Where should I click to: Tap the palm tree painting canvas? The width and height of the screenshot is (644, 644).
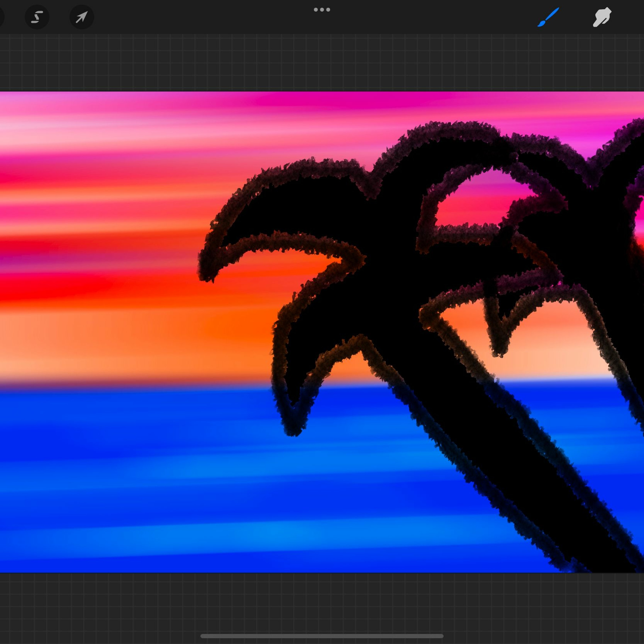pyautogui.click(x=322, y=332)
